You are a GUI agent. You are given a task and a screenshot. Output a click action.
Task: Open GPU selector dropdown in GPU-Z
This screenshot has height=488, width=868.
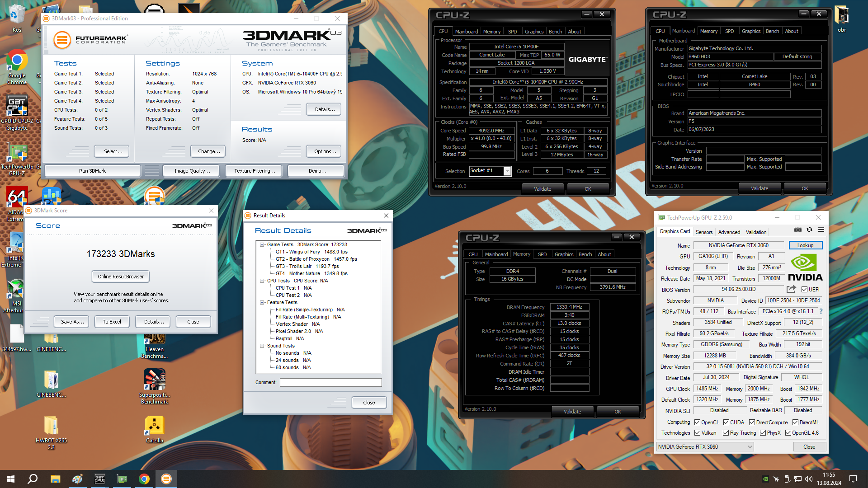[x=705, y=447]
